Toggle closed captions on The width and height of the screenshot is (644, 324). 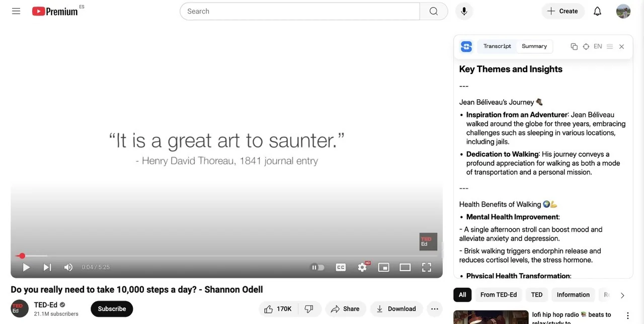(341, 268)
